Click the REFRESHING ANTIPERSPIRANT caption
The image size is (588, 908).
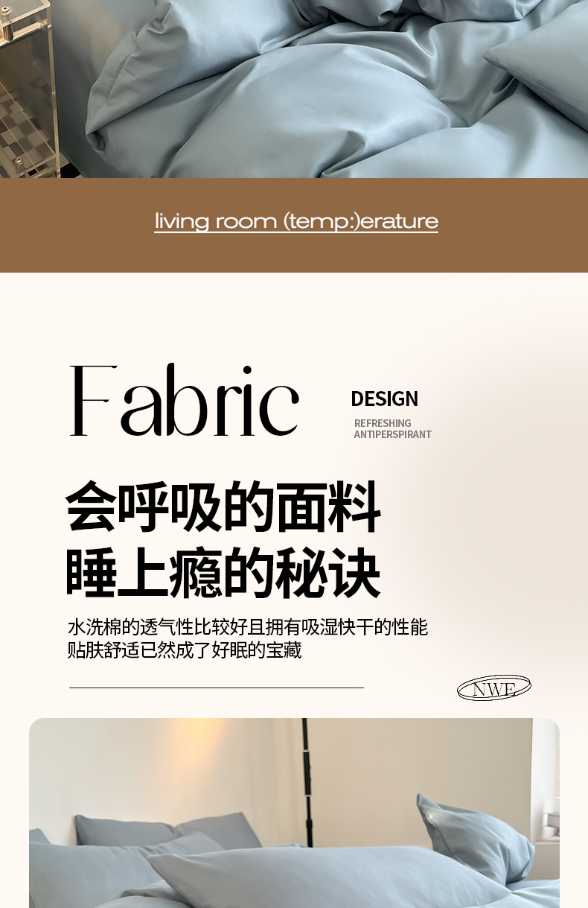pyautogui.click(x=392, y=428)
